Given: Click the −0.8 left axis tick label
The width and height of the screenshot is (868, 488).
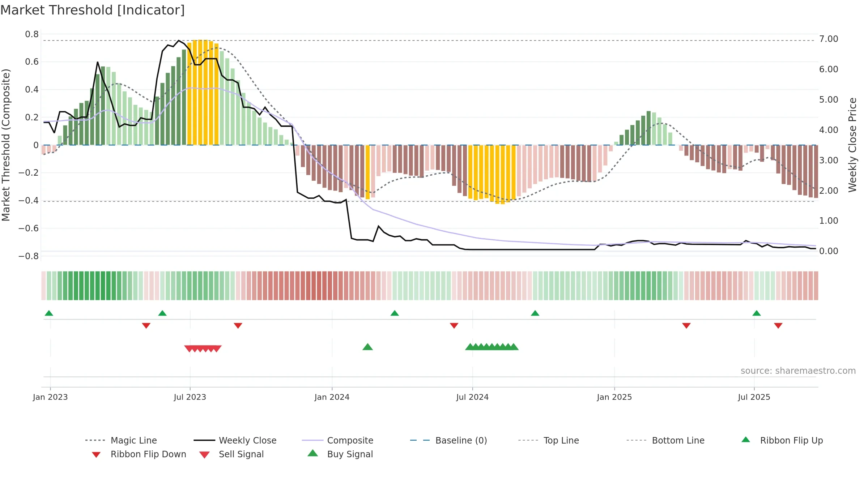Looking at the screenshot, I should [29, 256].
